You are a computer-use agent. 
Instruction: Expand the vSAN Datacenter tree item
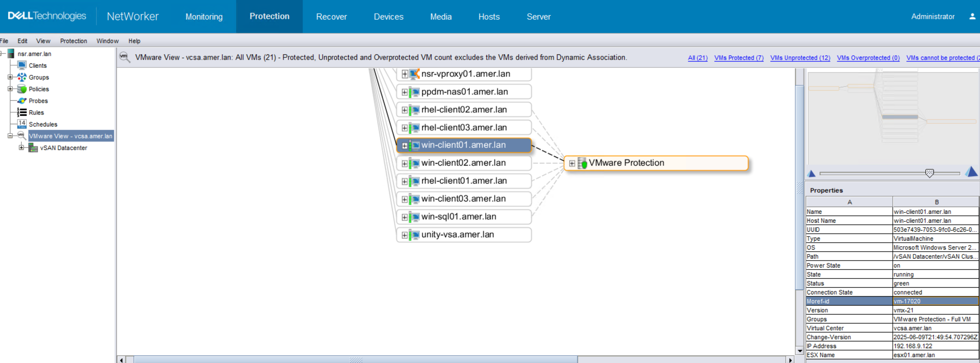(21, 147)
